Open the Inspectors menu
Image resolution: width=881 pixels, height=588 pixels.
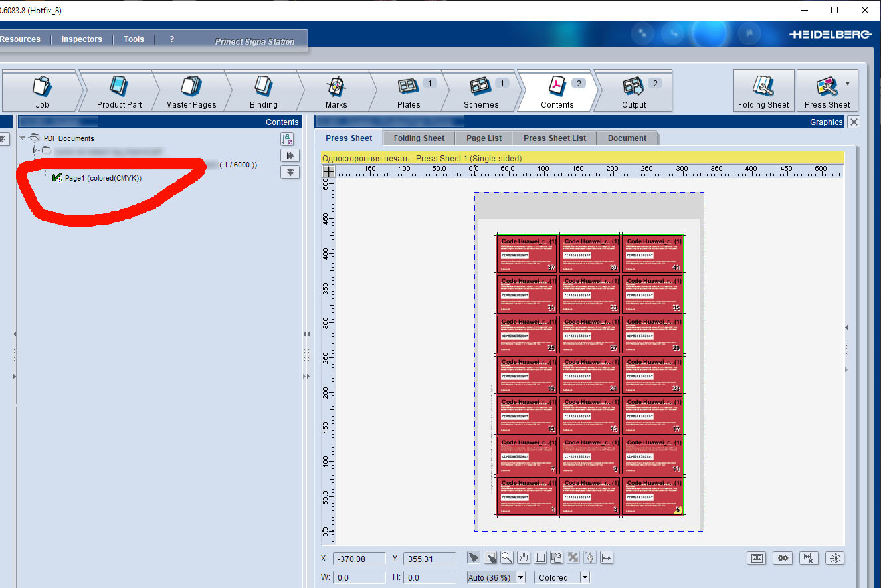(82, 39)
